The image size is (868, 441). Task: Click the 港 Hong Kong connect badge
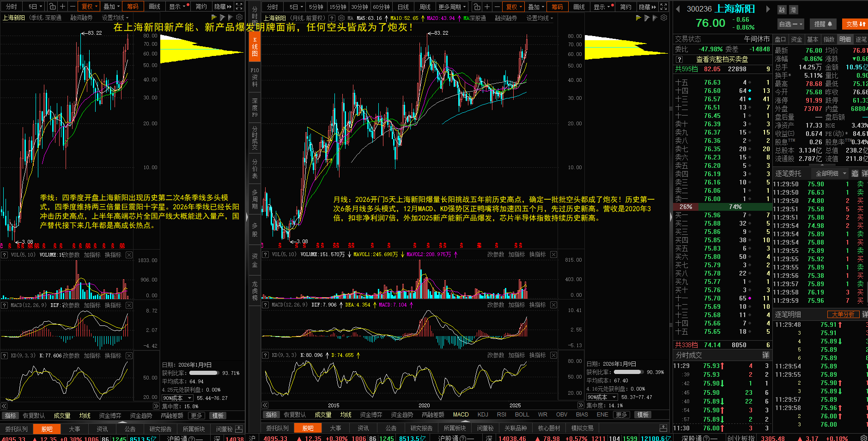tap(793, 10)
